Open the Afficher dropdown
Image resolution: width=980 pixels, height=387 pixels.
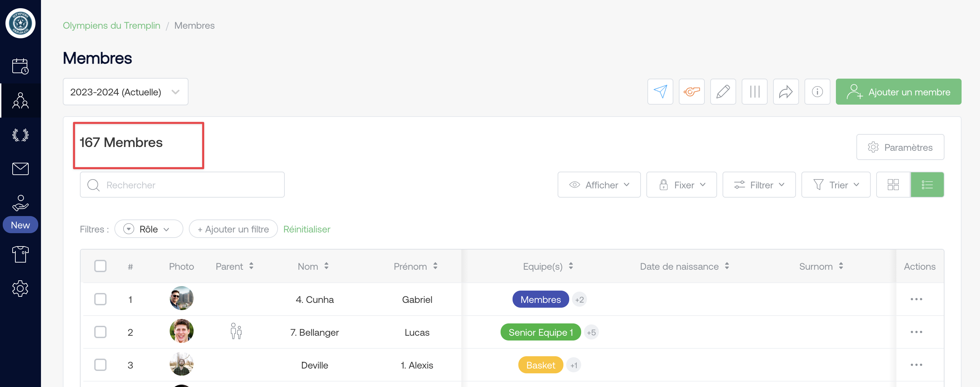(599, 185)
